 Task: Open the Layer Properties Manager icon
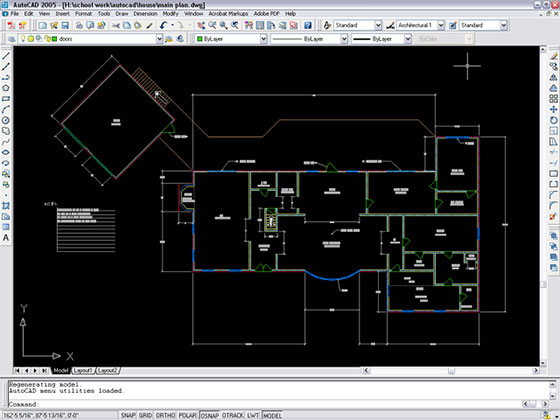11,39
